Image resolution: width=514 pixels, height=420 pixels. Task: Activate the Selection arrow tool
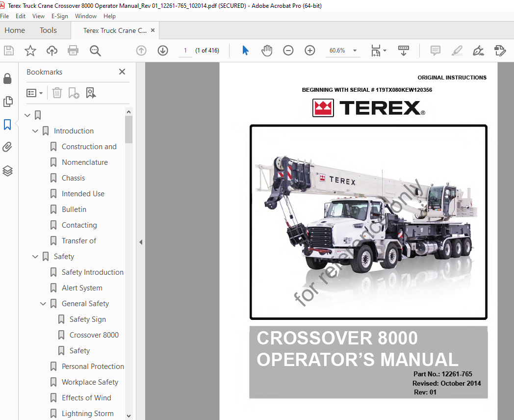pyautogui.click(x=245, y=51)
